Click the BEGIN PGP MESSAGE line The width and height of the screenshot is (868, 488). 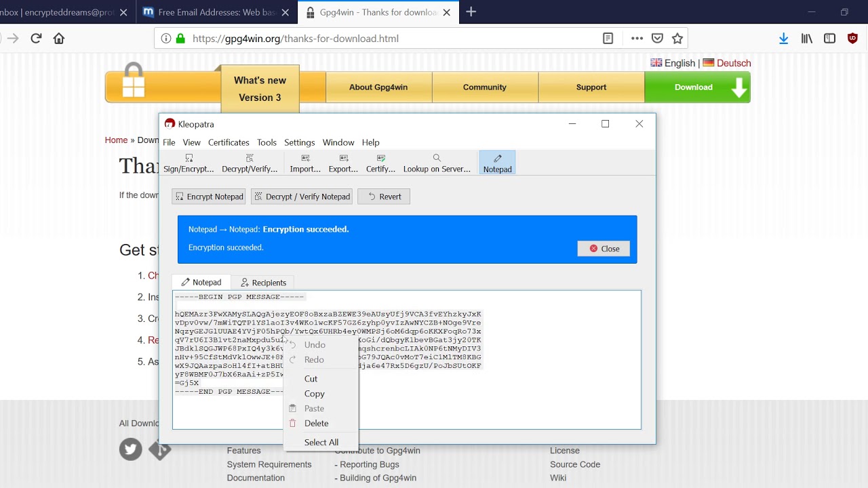(239, 297)
